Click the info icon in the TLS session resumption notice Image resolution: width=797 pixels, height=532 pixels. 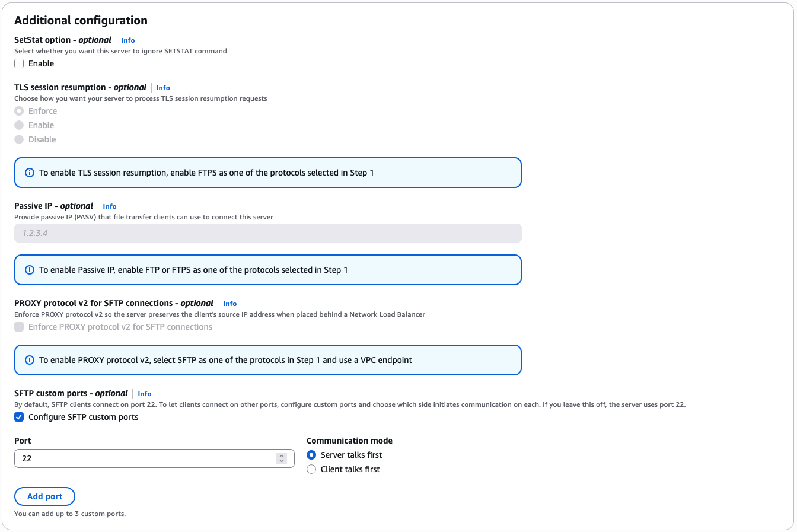30,173
